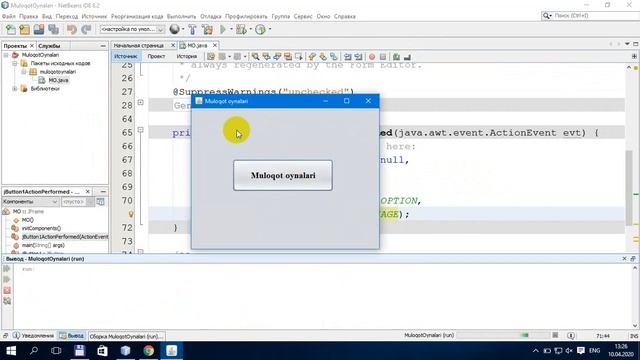Collapse the MuloqotOynalari project node
The image size is (640, 360).
coord(6,55)
